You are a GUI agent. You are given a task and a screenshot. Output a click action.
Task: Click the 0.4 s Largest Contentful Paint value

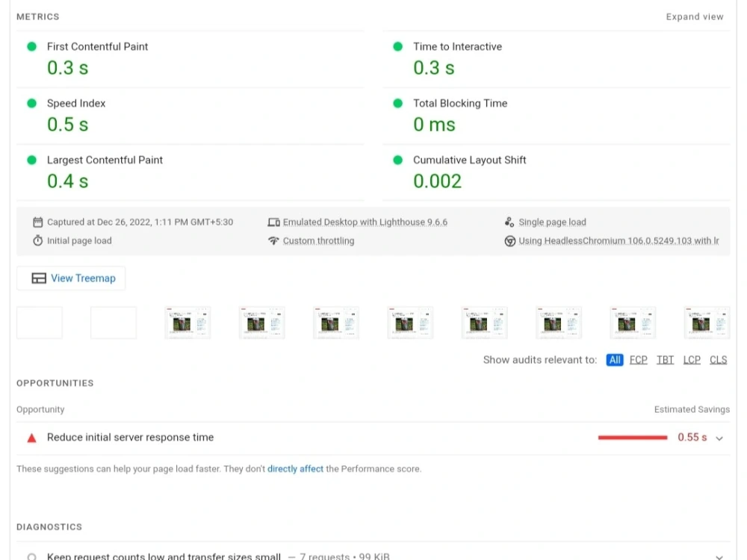(68, 181)
